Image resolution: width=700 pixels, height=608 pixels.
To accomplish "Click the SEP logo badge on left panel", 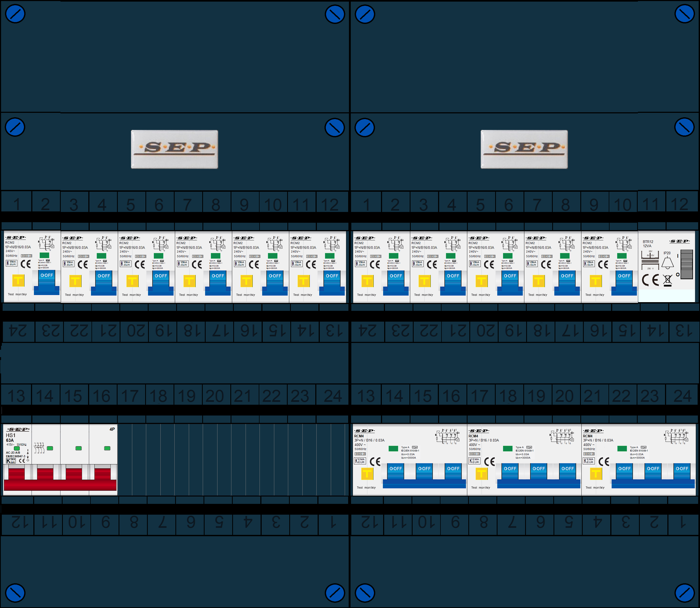I will pos(174,149).
